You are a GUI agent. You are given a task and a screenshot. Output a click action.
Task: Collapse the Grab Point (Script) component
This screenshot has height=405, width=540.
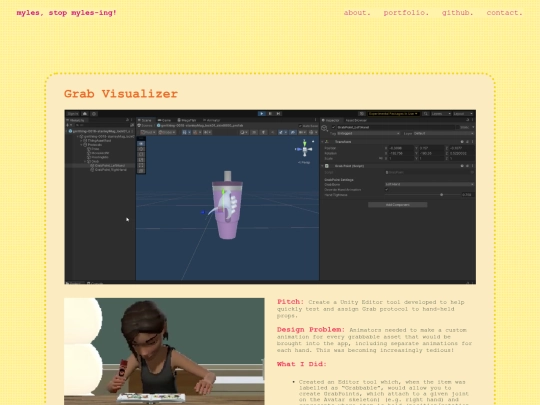323,166
